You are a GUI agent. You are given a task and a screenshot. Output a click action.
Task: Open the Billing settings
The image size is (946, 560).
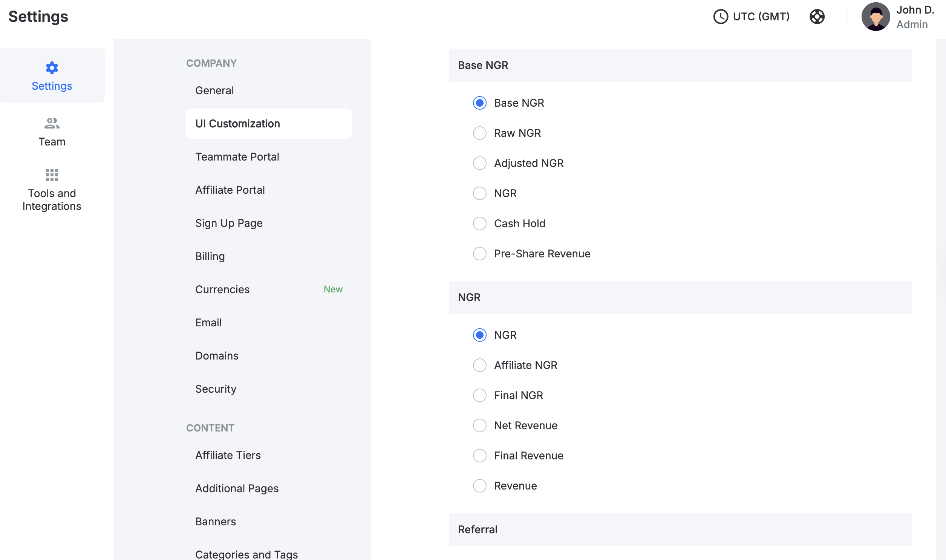pos(269,257)
